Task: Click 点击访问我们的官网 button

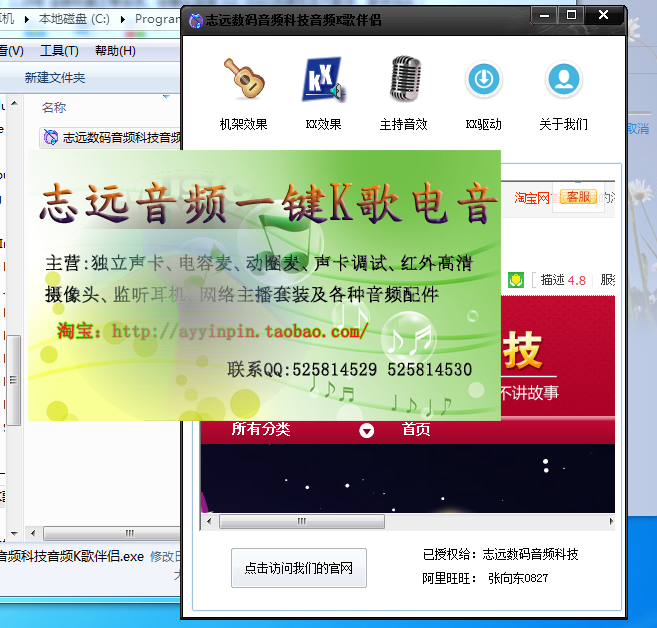Action: (299, 568)
